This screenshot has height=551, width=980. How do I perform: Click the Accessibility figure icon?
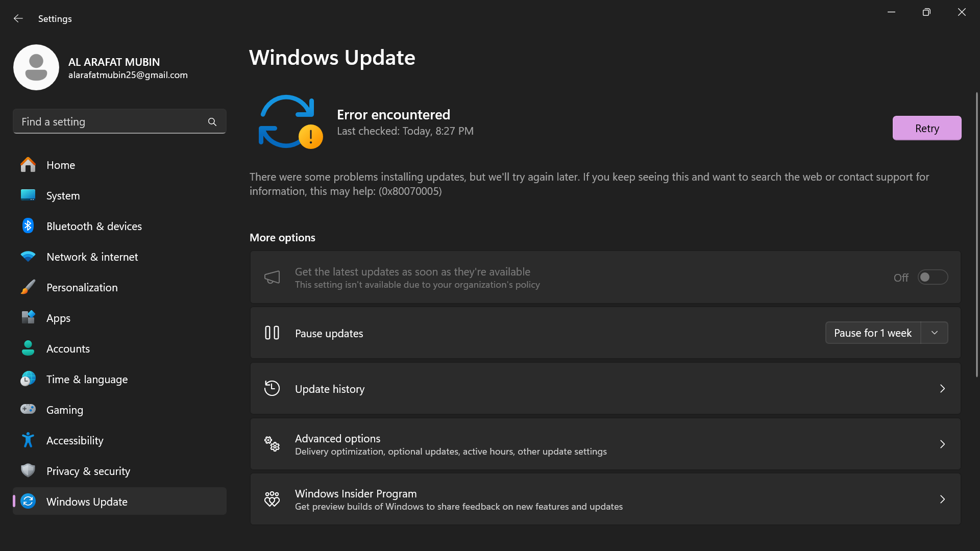28,440
